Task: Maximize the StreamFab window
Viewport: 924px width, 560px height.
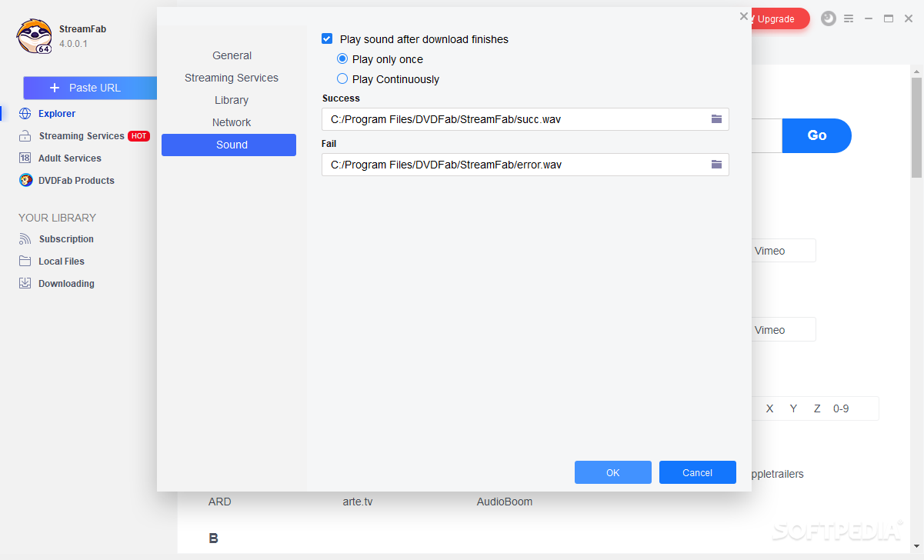Action: [889, 18]
